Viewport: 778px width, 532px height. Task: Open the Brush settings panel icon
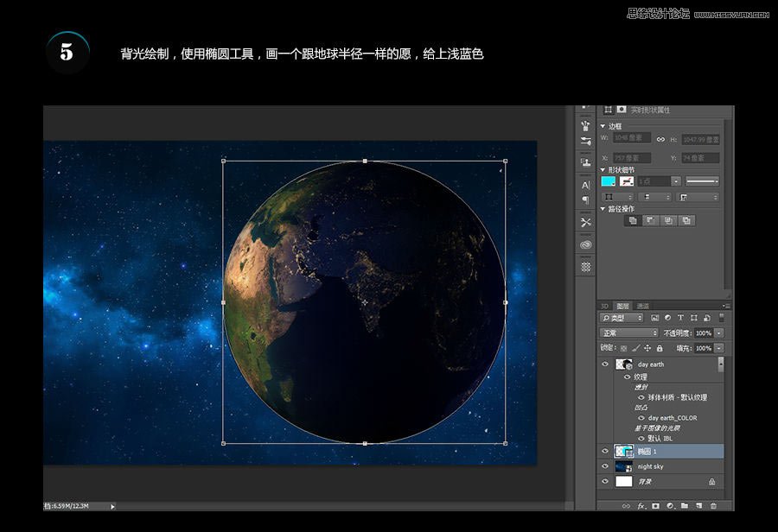coord(585,142)
